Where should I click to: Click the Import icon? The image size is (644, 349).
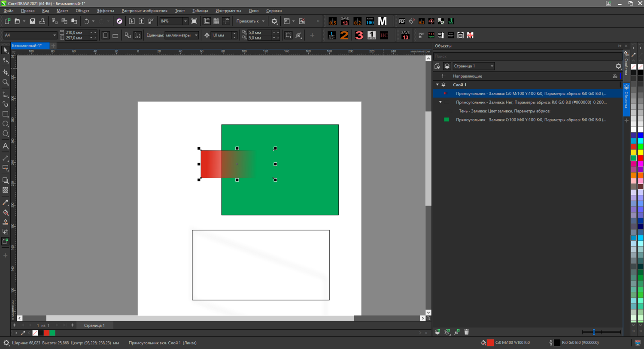132,21
